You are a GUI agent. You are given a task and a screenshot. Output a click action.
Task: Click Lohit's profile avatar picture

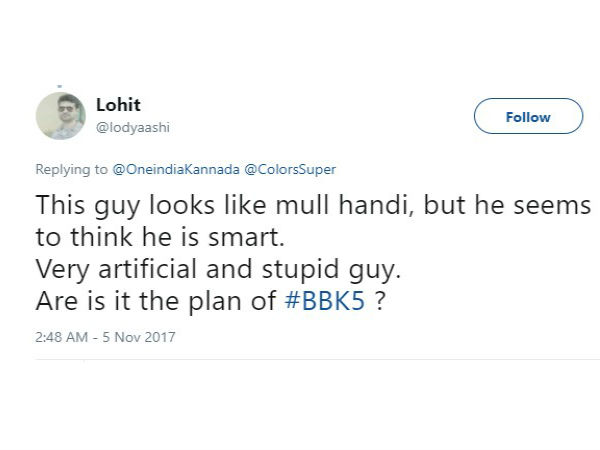point(60,117)
